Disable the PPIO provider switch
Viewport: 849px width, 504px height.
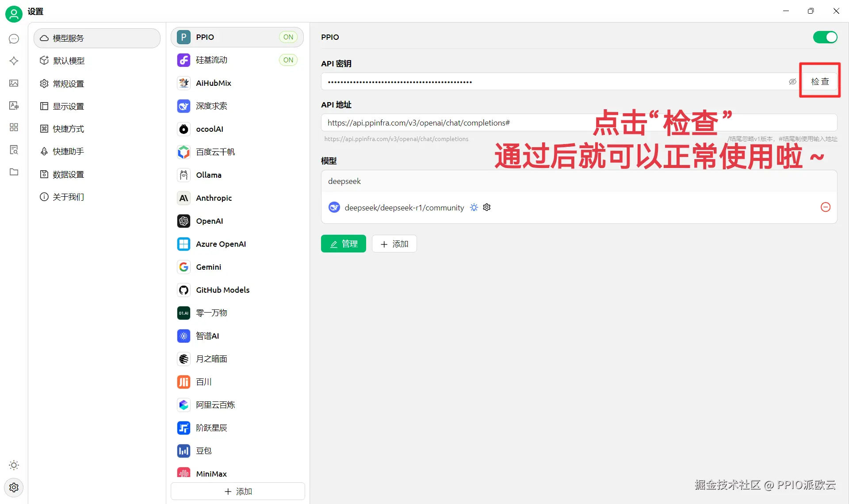(x=825, y=37)
